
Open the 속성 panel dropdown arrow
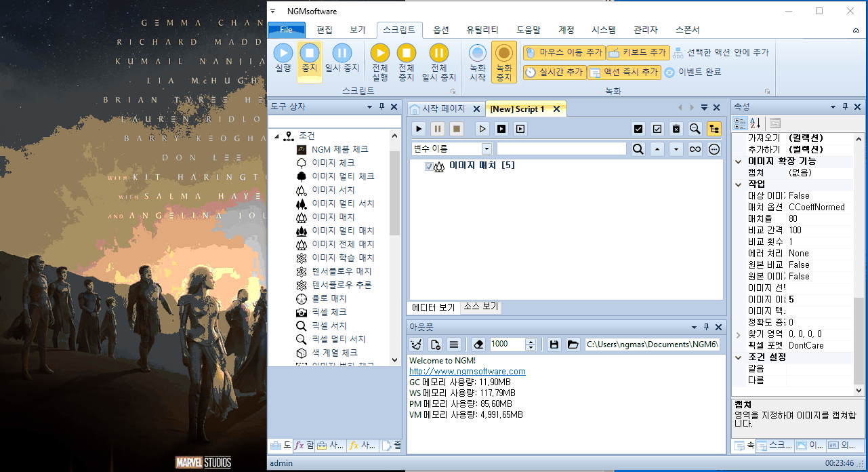pyautogui.click(x=833, y=107)
